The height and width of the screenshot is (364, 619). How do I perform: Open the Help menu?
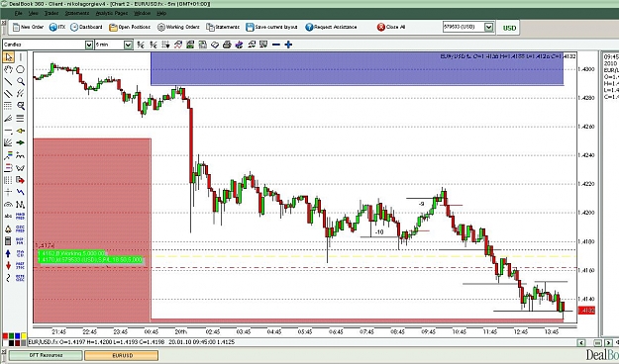point(161,13)
